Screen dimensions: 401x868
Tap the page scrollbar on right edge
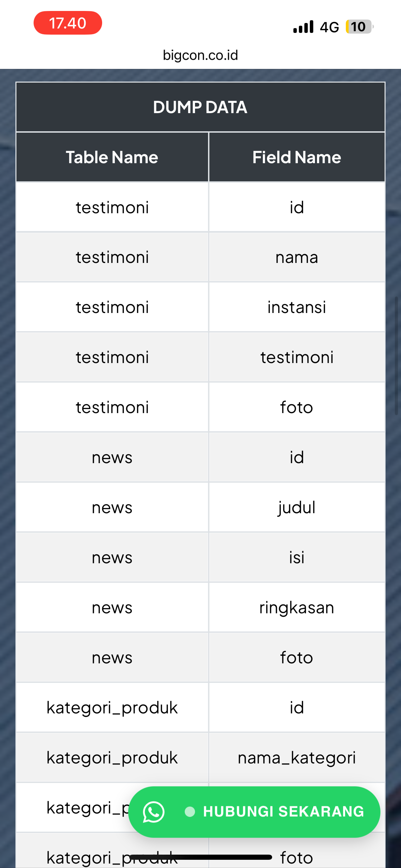click(x=397, y=356)
